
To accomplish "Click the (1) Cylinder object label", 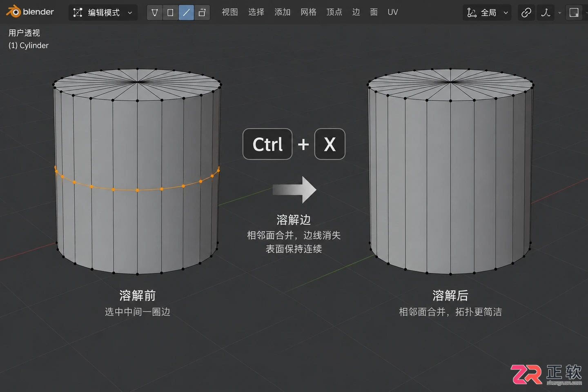I will (29, 45).
